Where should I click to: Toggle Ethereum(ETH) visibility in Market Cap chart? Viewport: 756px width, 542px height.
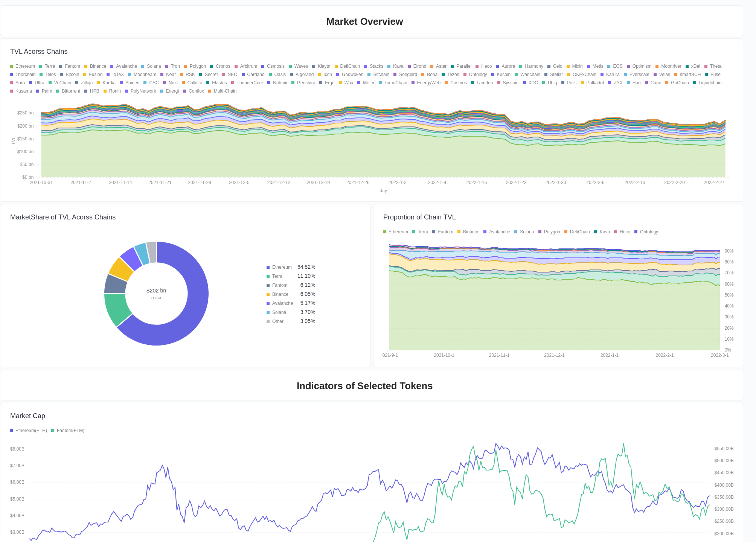coord(11,430)
